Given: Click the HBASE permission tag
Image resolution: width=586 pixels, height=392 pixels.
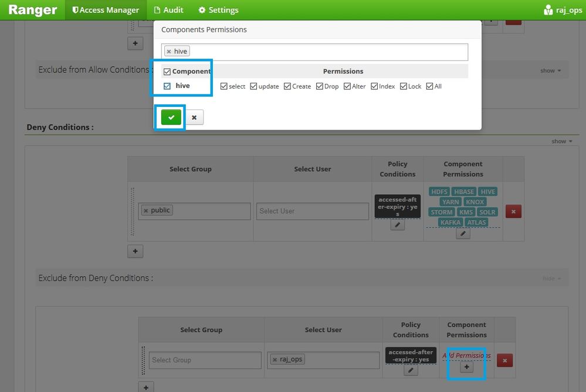Looking at the screenshot, I should click(464, 191).
